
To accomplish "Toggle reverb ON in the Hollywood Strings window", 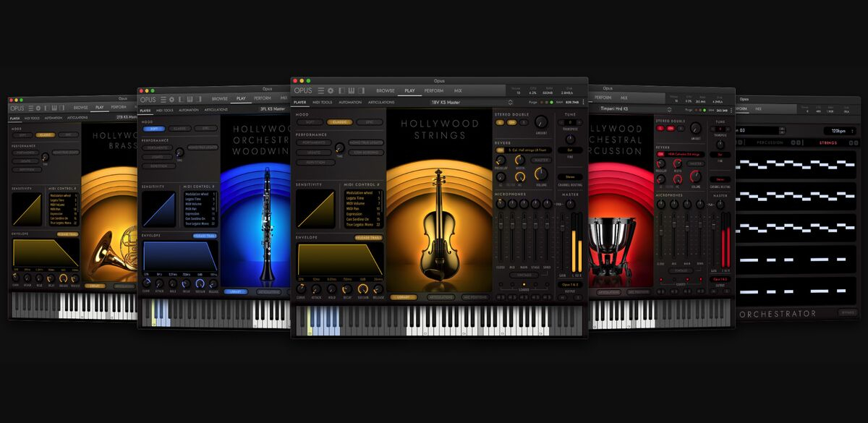I will pyautogui.click(x=500, y=150).
